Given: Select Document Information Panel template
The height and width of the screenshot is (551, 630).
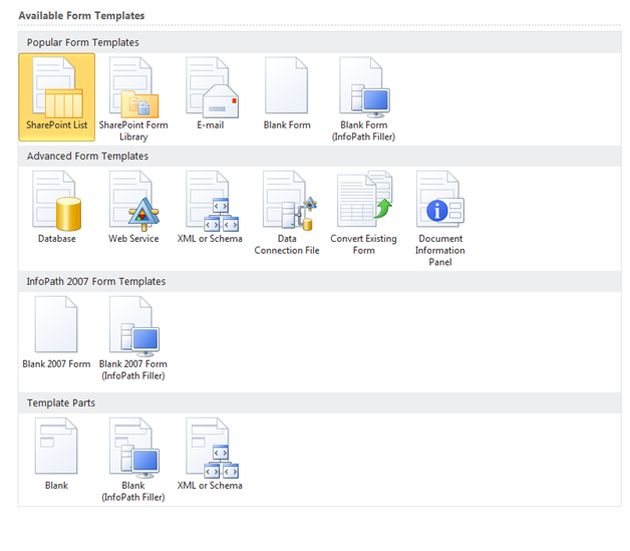Looking at the screenshot, I should (440, 219).
